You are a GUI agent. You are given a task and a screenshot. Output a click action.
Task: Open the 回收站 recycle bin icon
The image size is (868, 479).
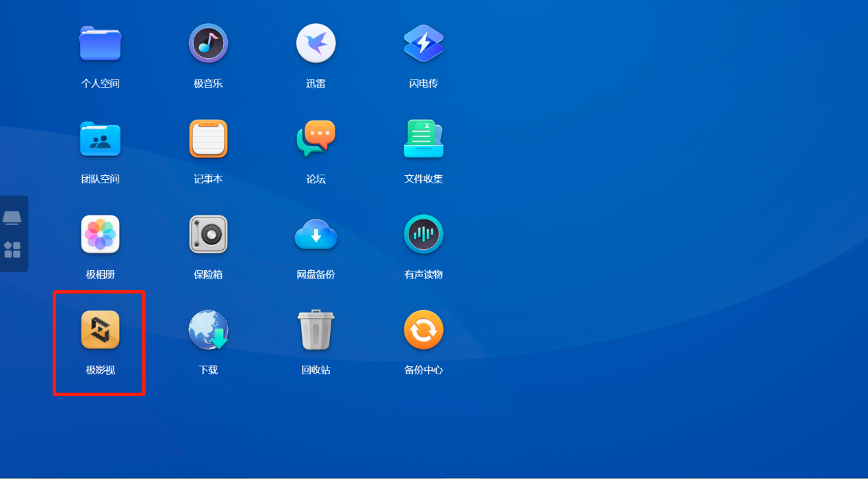316,330
